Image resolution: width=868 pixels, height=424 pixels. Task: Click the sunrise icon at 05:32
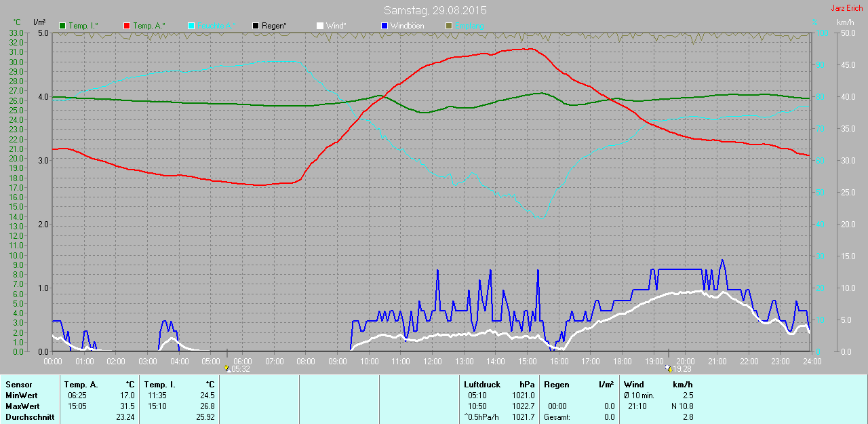point(227,368)
